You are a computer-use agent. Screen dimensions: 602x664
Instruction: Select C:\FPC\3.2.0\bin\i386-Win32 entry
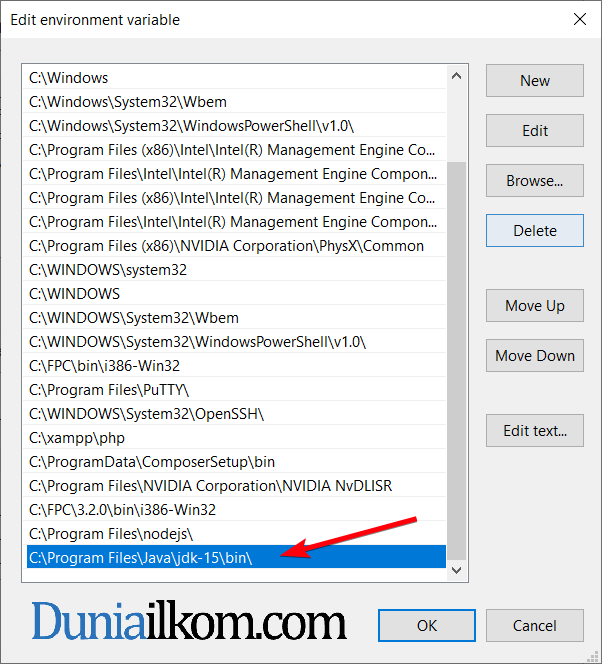[x=236, y=510]
